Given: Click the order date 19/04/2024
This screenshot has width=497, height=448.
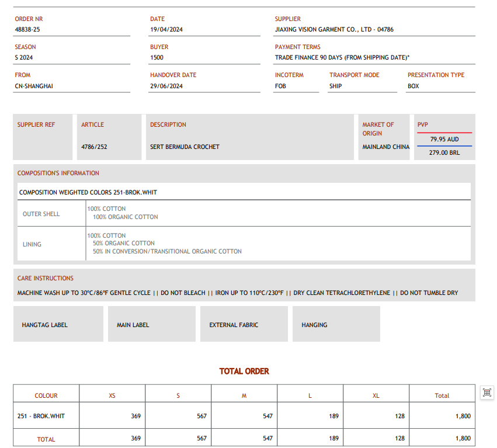Looking at the screenshot, I should click(x=166, y=29).
